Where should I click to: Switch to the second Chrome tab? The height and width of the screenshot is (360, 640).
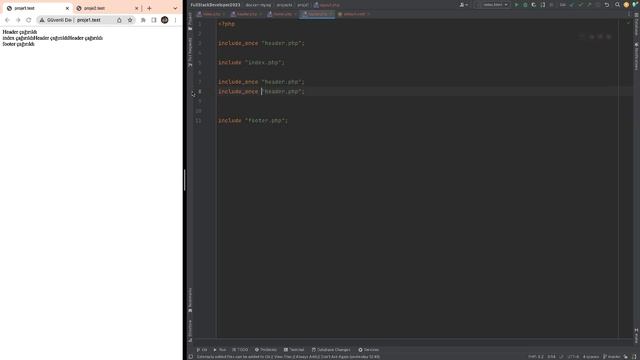coord(107,8)
